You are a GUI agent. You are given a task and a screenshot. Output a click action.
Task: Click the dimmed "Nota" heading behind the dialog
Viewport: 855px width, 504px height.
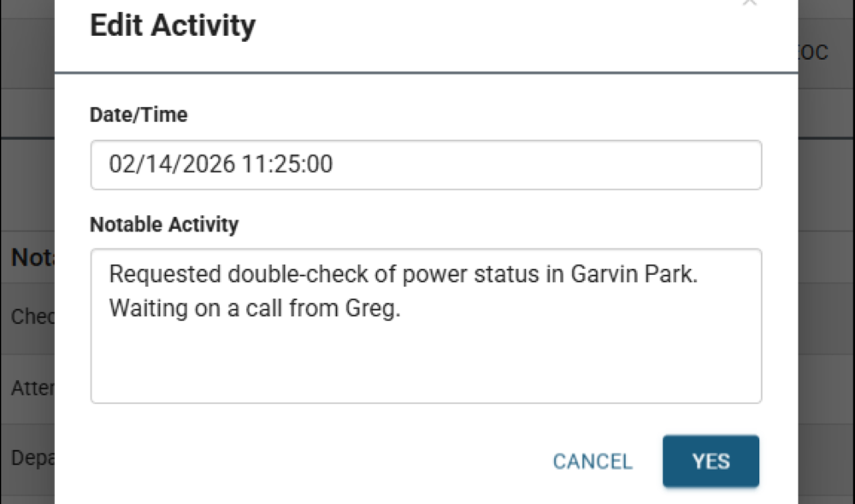click(x=32, y=258)
